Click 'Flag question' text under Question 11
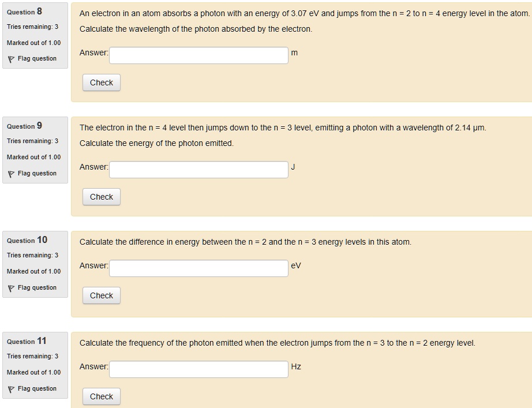532x408 pixels. (x=37, y=389)
